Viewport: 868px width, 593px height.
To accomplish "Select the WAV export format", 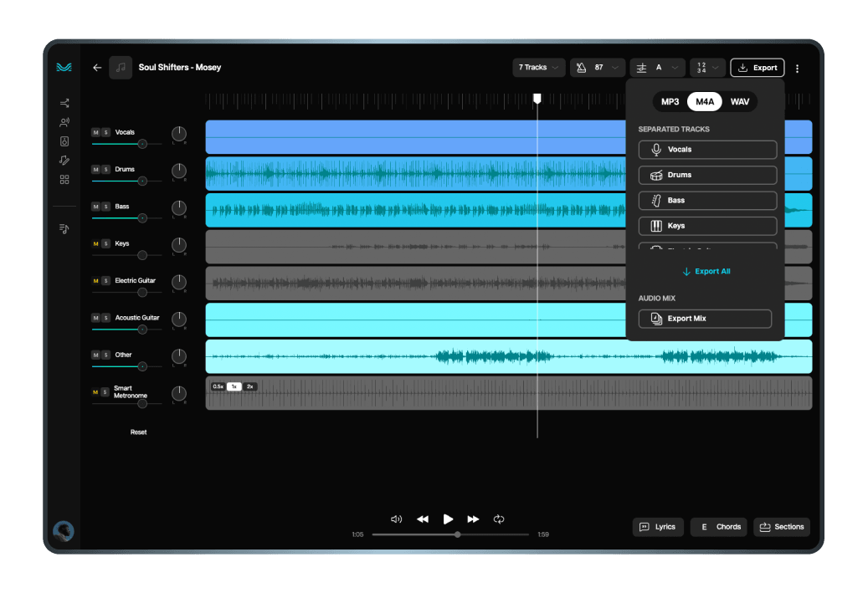I will 739,102.
